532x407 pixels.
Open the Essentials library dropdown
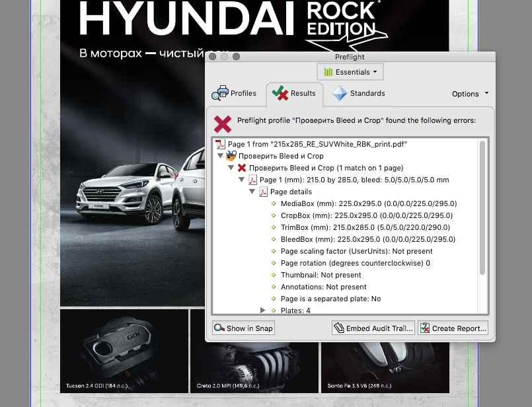(x=350, y=72)
